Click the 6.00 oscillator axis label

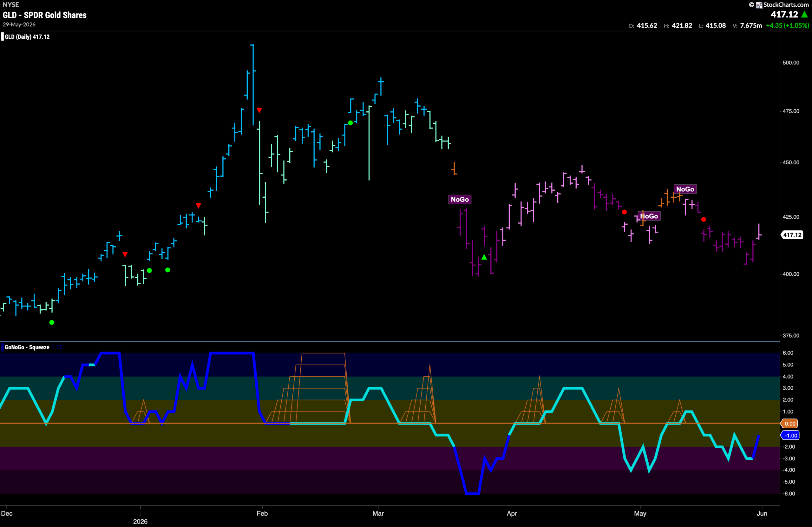tap(788, 353)
